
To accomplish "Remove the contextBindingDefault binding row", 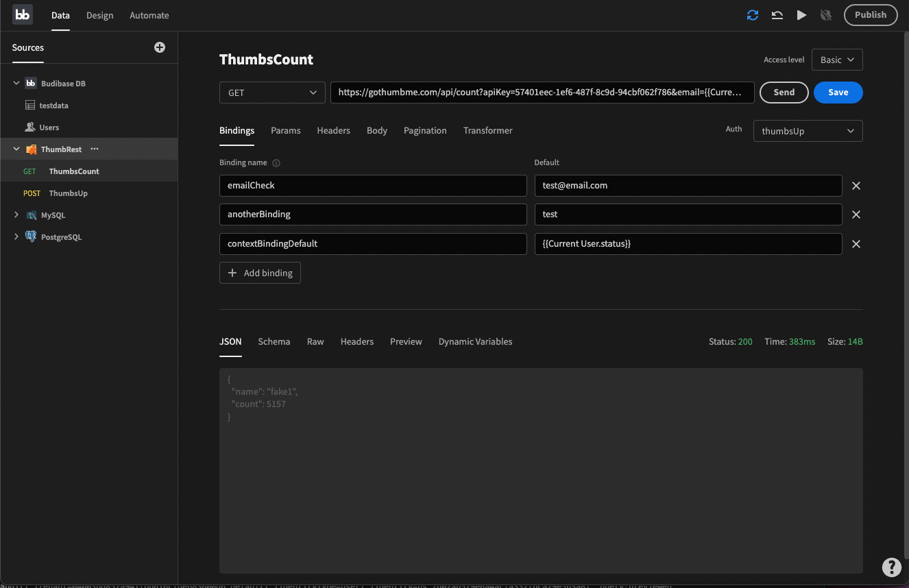I will (x=856, y=243).
